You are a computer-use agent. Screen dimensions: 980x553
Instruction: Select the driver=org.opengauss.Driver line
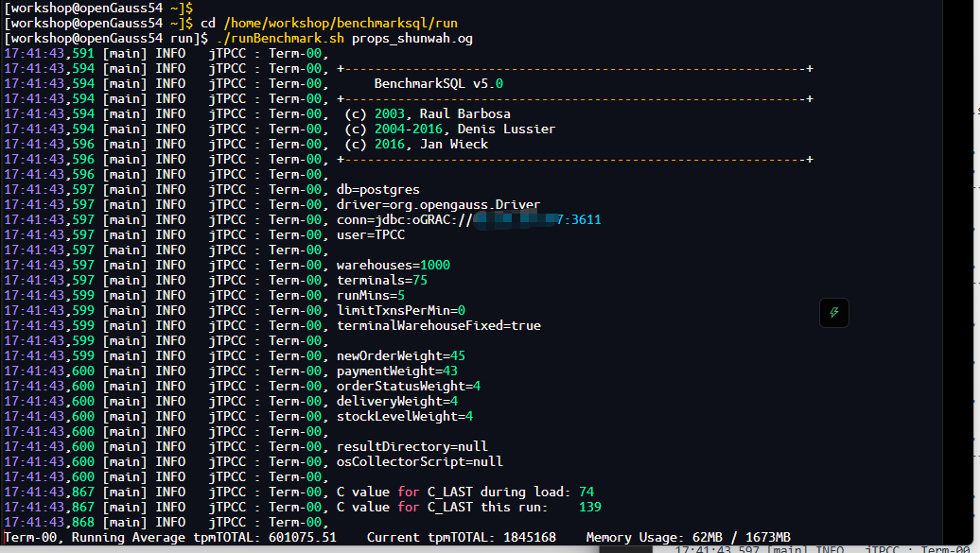click(438, 204)
